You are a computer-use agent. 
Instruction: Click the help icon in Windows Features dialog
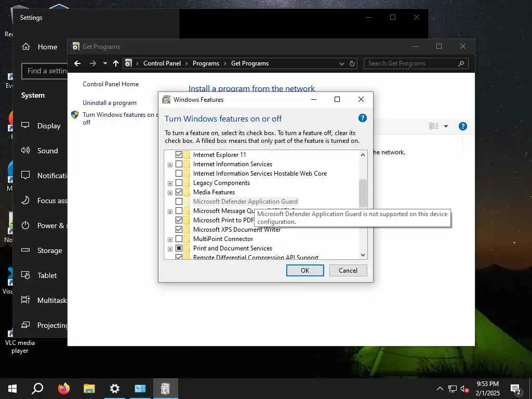(x=362, y=118)
